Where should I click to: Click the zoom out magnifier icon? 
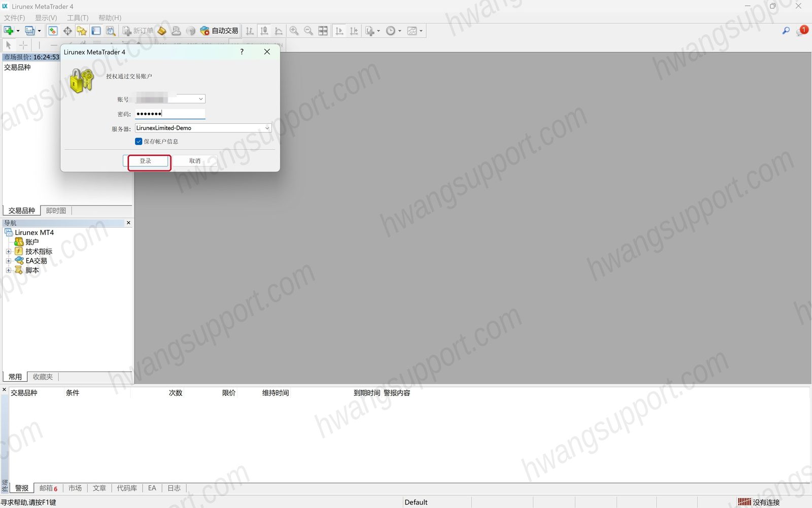click(x=308, y=31)
